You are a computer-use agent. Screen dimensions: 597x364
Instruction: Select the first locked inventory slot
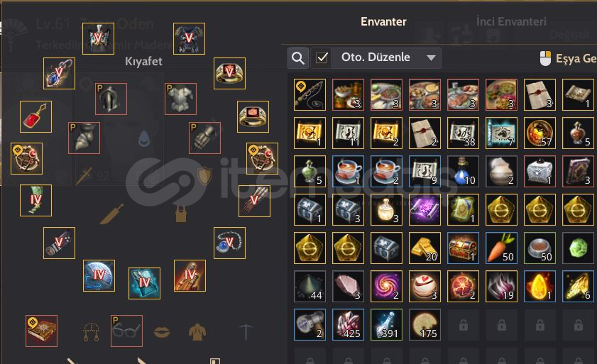tap(463, 325)
